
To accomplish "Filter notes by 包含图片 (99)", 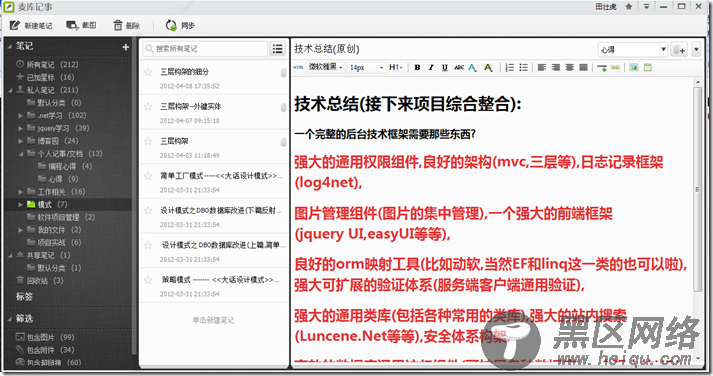I will pos(45,337).
